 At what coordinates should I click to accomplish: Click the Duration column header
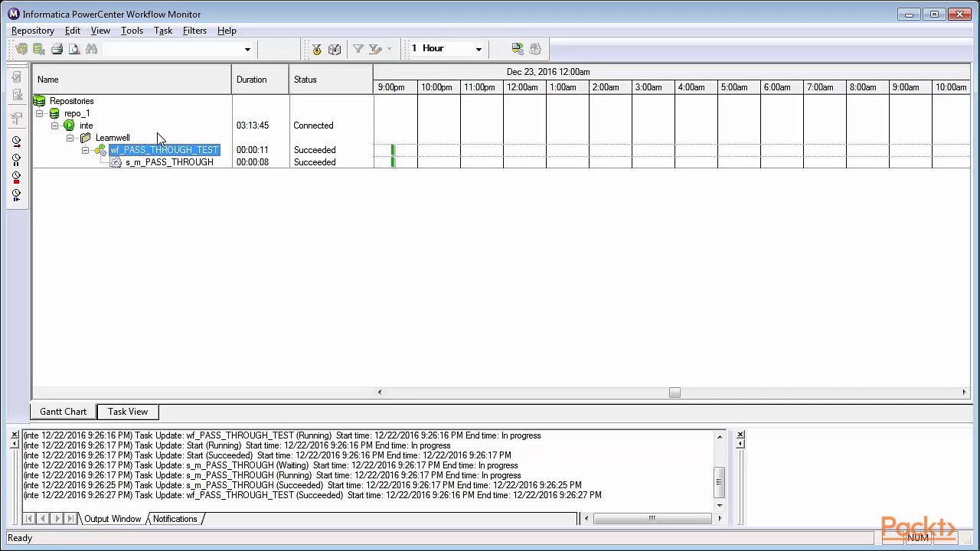pyautogui.click(x=260, y=80)
